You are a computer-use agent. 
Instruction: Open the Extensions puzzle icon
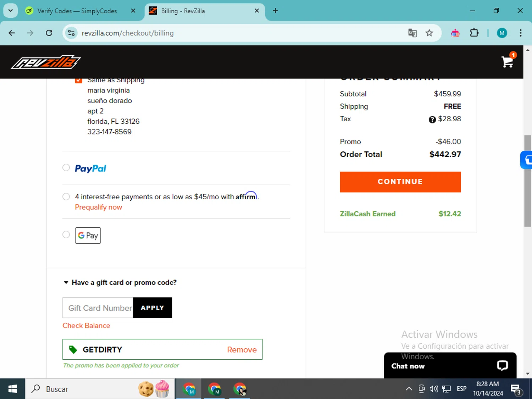tap(474, 33)
